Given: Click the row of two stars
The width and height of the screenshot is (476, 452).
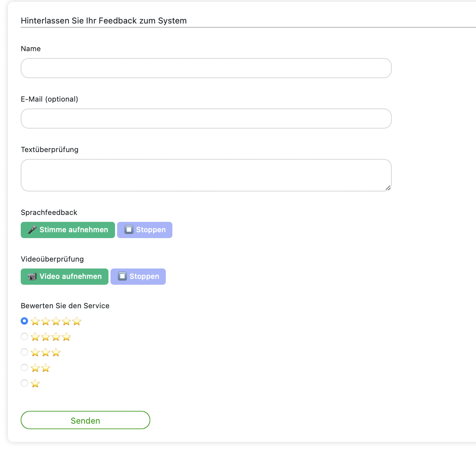Looking at the screenshot, I should (40, 368).
